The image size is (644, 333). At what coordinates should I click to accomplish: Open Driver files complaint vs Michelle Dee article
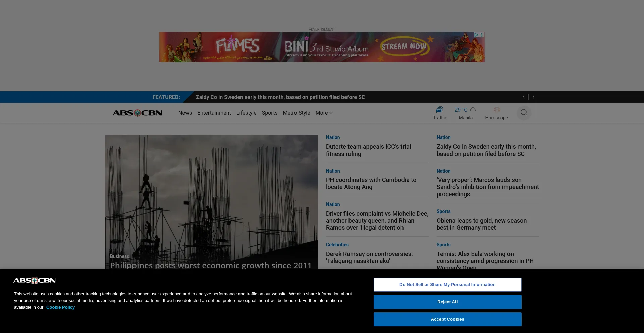(x=377, y=221)
